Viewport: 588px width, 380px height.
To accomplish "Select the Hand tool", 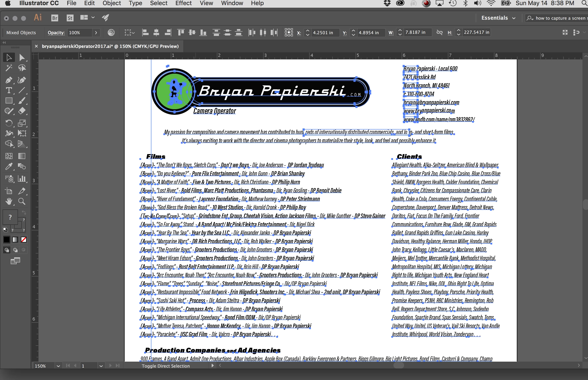I will [x=9, y=202].
